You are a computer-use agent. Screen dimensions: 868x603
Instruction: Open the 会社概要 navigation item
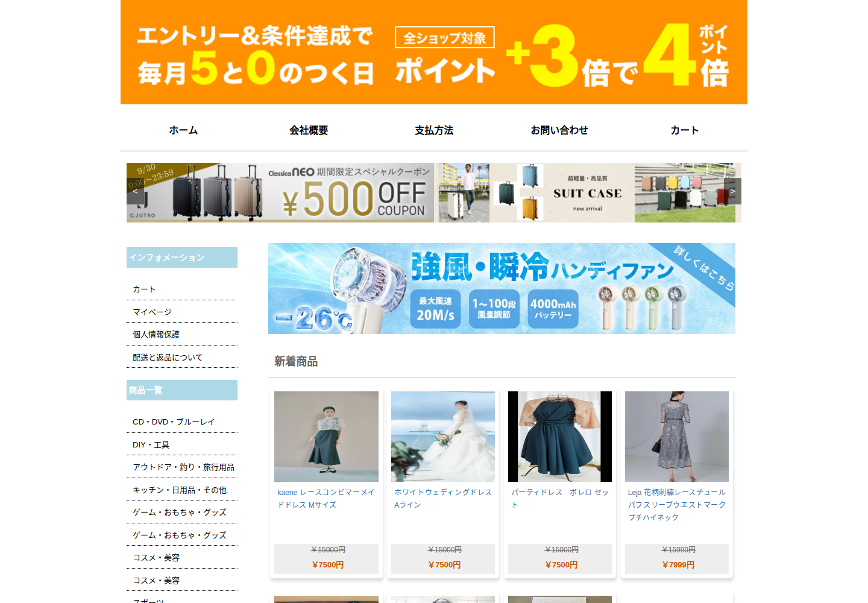[309, 130]
